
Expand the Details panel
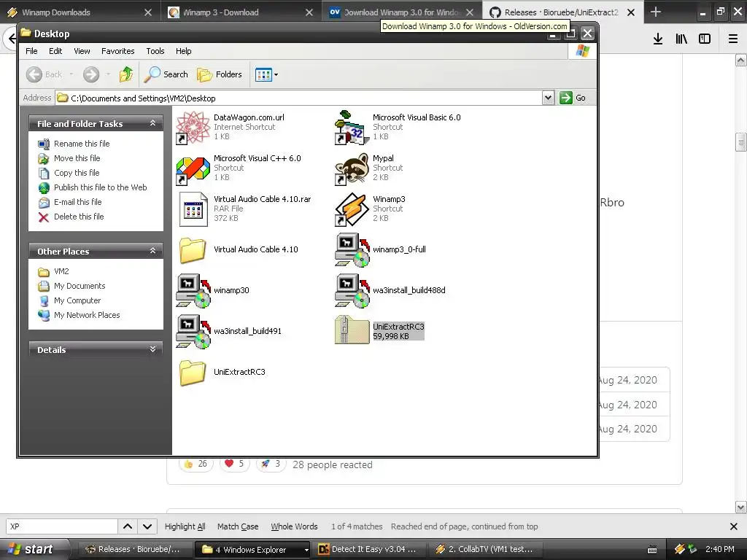click(152, 349)
